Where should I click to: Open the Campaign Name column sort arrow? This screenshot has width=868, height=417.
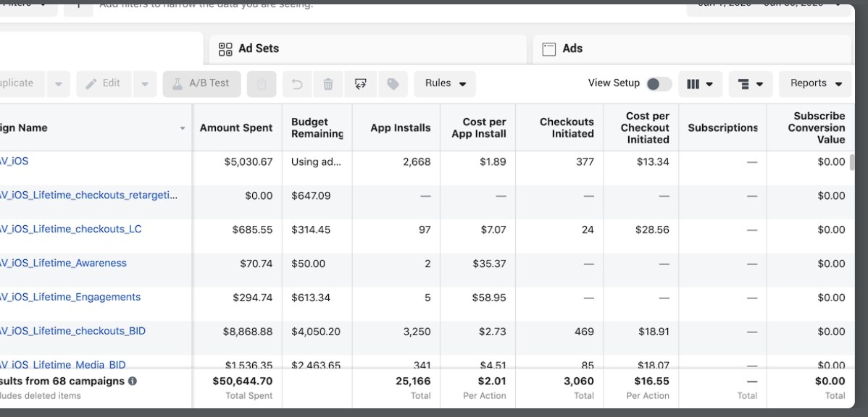point(182,128)
